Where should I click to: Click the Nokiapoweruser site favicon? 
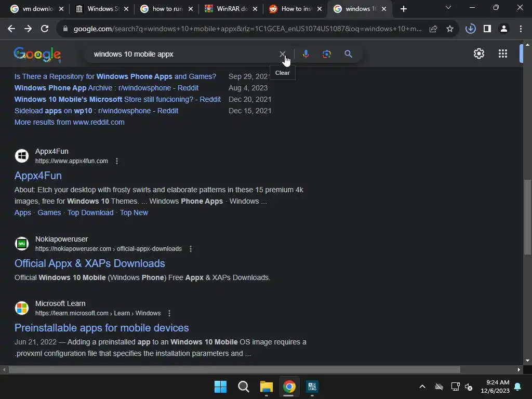22,244
